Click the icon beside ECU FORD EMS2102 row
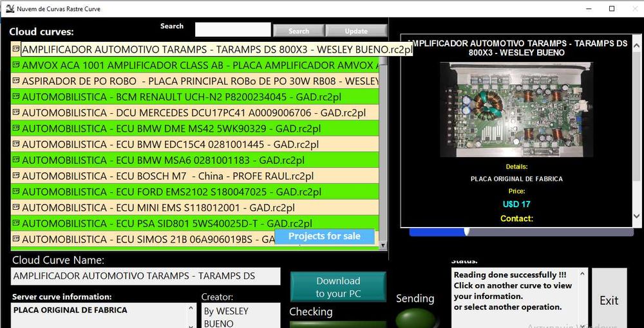644x328 pixels. tap(16, 191)
